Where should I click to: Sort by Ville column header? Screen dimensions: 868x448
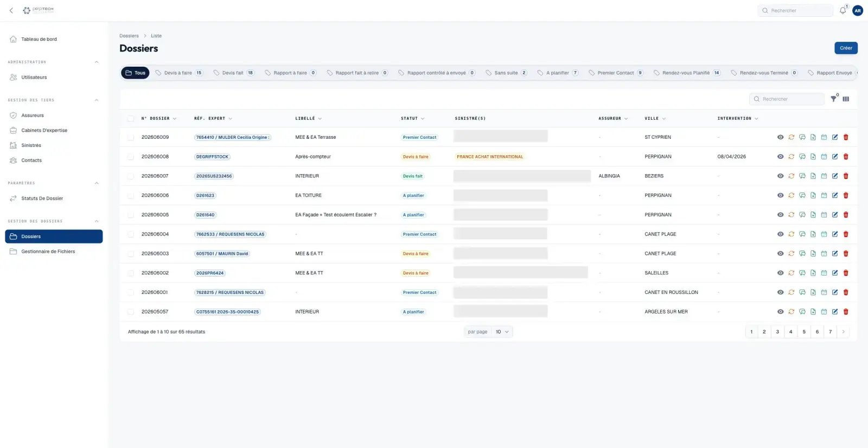(x=655, y=118)
